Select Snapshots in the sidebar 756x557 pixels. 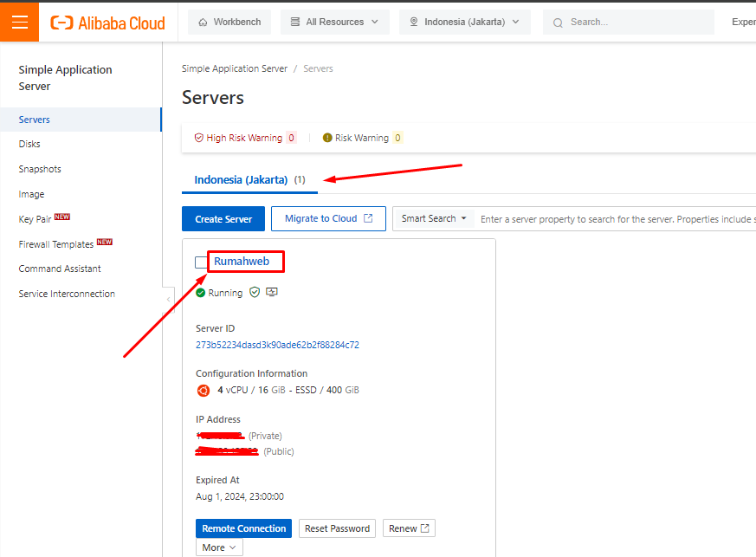(x=41, y=168)
